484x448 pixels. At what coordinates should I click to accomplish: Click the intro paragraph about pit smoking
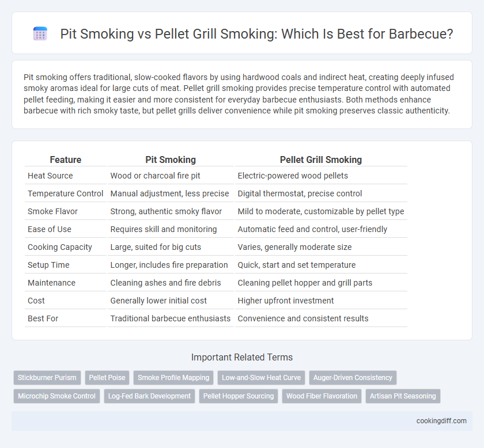coord(239,94)
